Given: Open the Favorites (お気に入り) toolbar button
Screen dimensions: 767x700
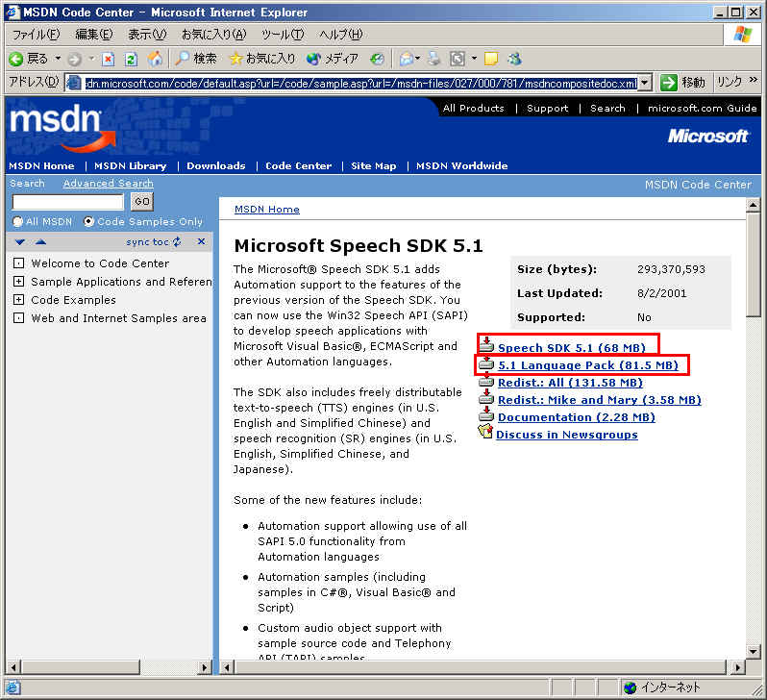Looking at the screenshot, I should click(x=262, y=60).
